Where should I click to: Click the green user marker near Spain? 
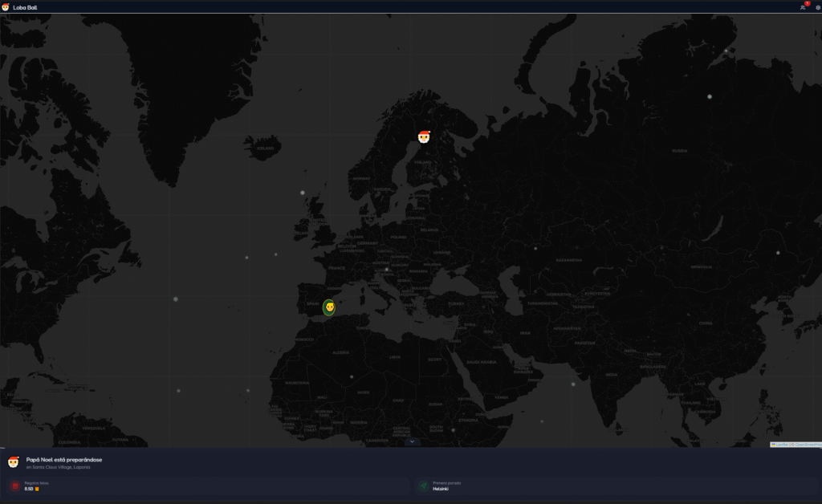click(329, 307)
